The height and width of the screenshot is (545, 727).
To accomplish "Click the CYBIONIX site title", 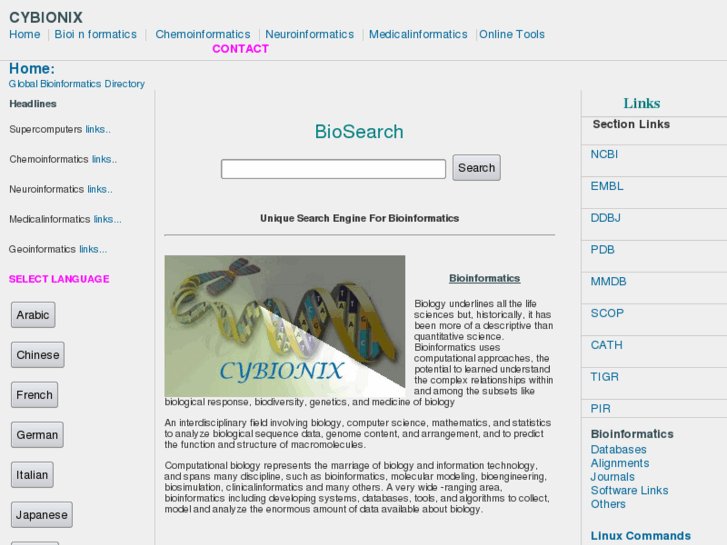I will pyautogui.click(x=46, y=18).
